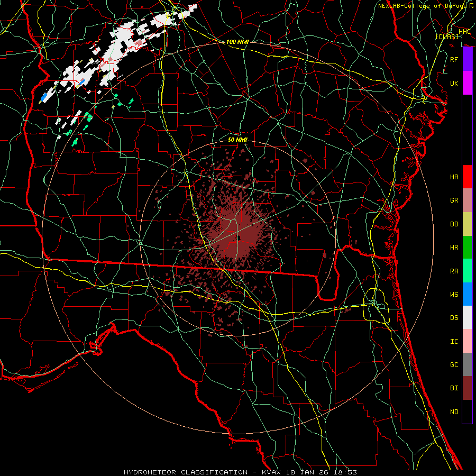
Task: Click the UK magenta legend swatch
Action: point(467,83)
